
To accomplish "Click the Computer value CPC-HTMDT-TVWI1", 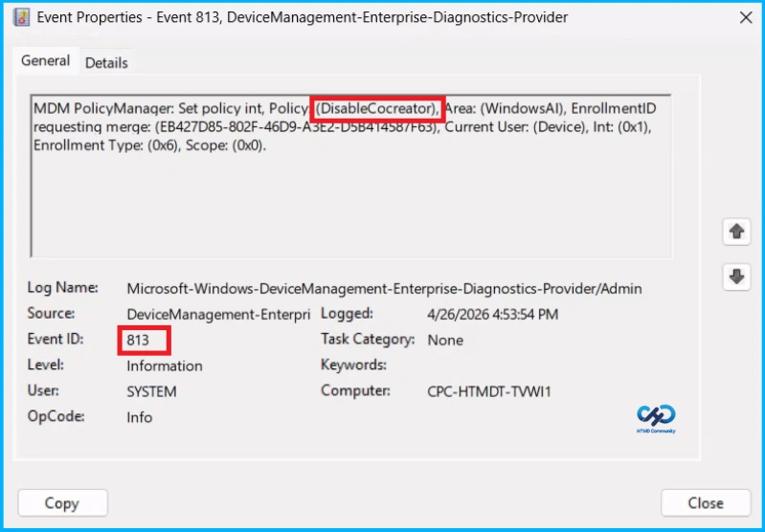I will click(489, 391).
